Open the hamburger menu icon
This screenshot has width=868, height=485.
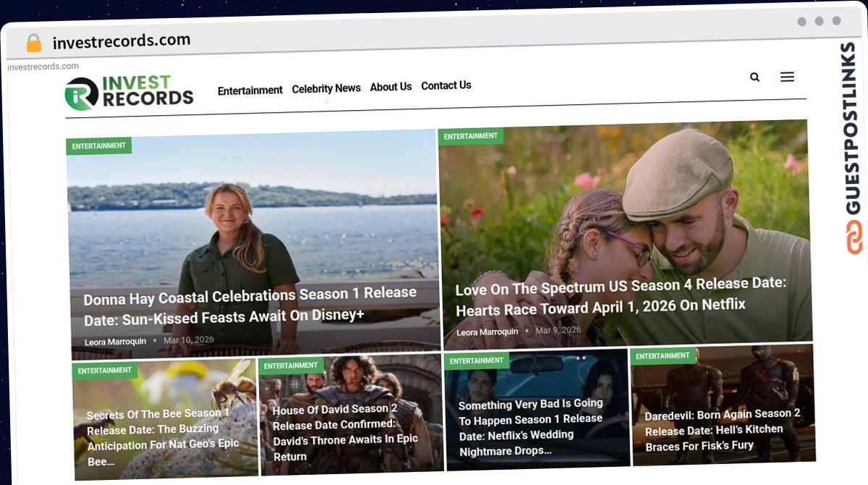pos(787,77)
